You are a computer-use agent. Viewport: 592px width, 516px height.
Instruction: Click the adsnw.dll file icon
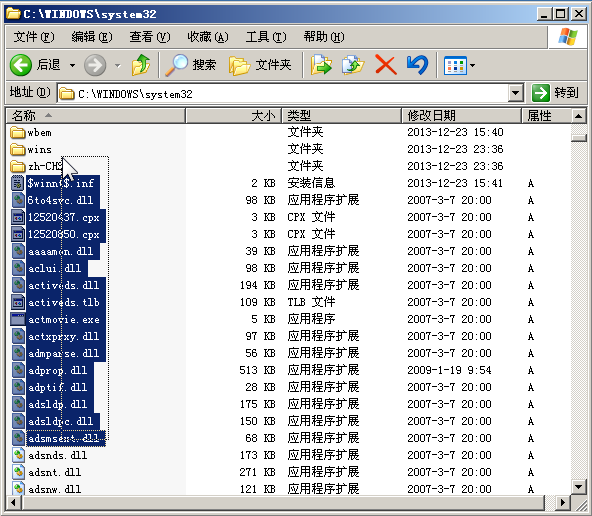18,489
